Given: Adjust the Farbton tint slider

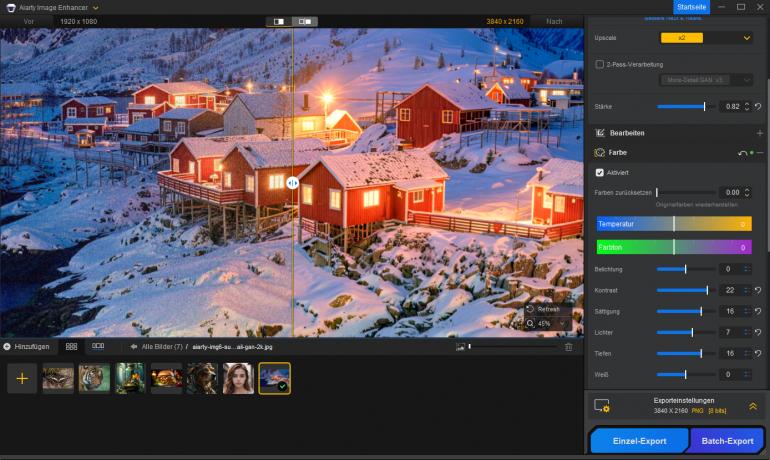Looking at the screenshot, I should click(x=674, y=247).
